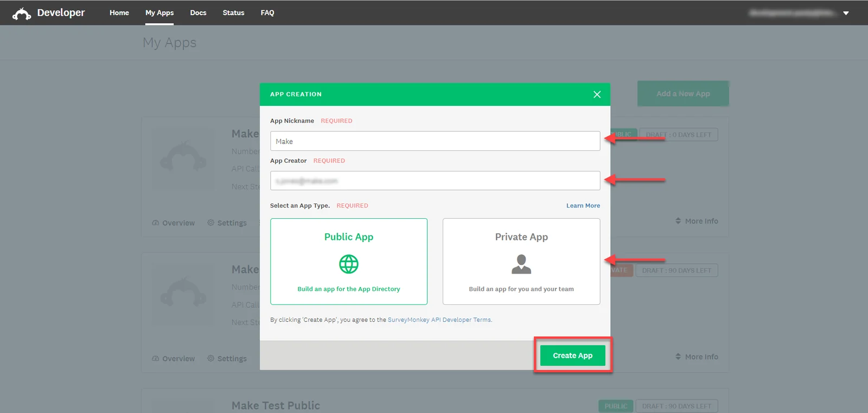Click the Add a New App button
Image resolution: width=868 pixels, height=413 pixels.
(683, 93)
